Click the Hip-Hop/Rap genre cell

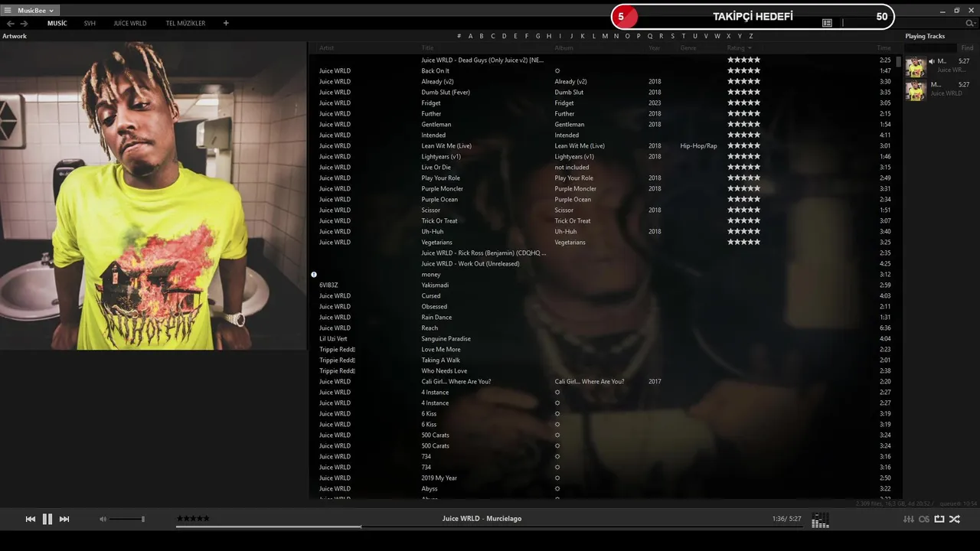698,145
